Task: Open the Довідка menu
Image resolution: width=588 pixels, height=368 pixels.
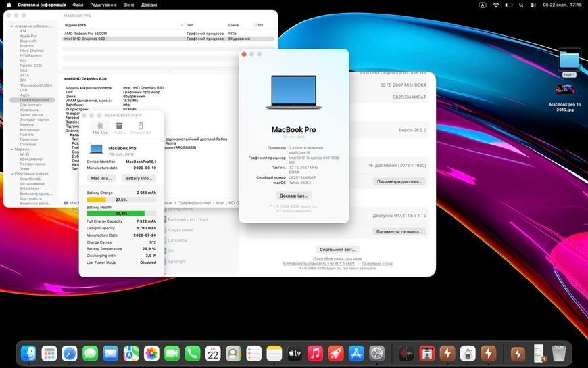Action: [x=149, y=5]
